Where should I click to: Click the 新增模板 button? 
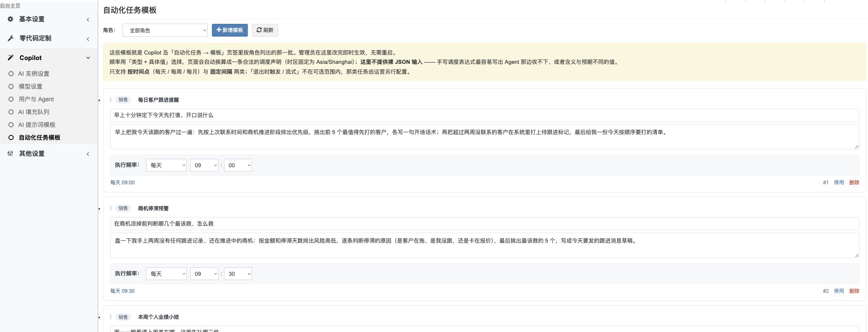[x=230, y=30]
